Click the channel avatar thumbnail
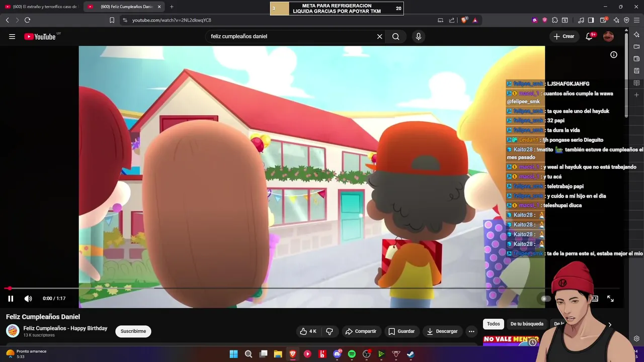 13,331
